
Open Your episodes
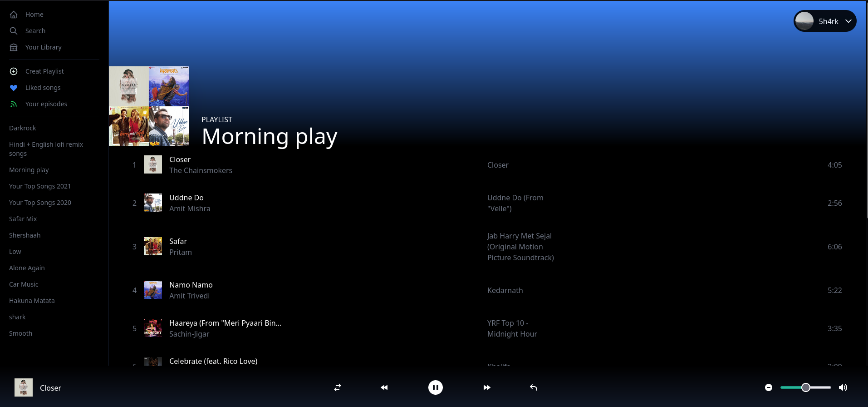[x=46, y=104]
